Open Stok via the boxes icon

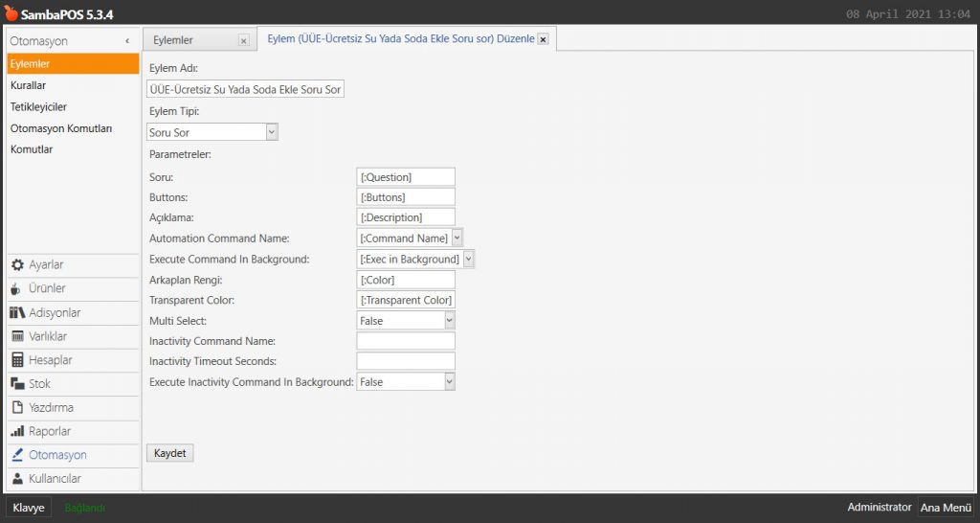tap(17, 384)
